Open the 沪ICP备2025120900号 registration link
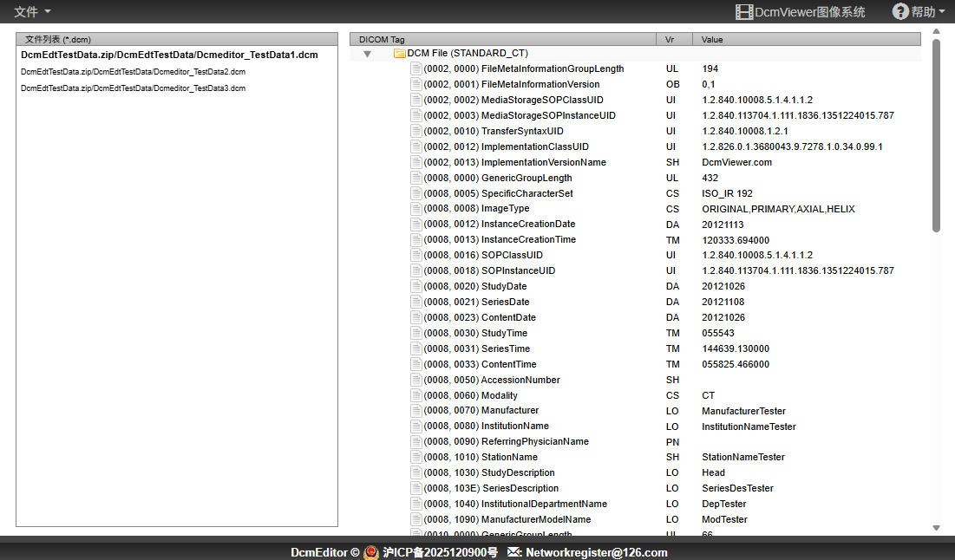Image resolution: width=955 pixels, height=560 pixels. pos(440,552)
